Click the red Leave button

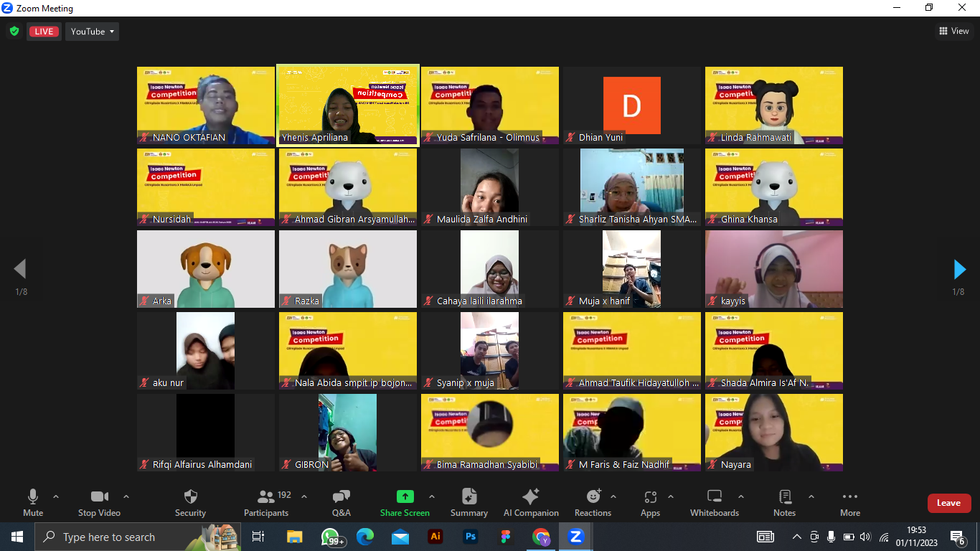tap(948, 503)
